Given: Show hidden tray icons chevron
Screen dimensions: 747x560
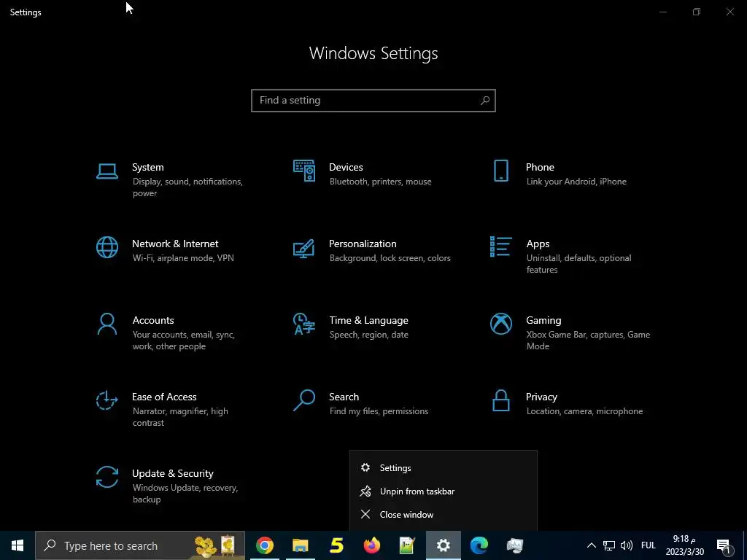Looking at the screenshot, I should click(x=591, y=545).
